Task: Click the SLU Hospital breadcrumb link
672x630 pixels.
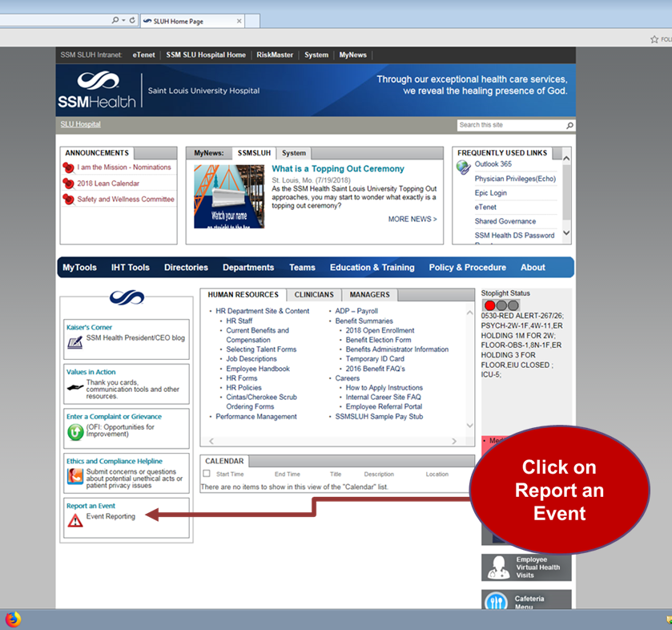Action: pyautogui.click(x=81, y=124)
